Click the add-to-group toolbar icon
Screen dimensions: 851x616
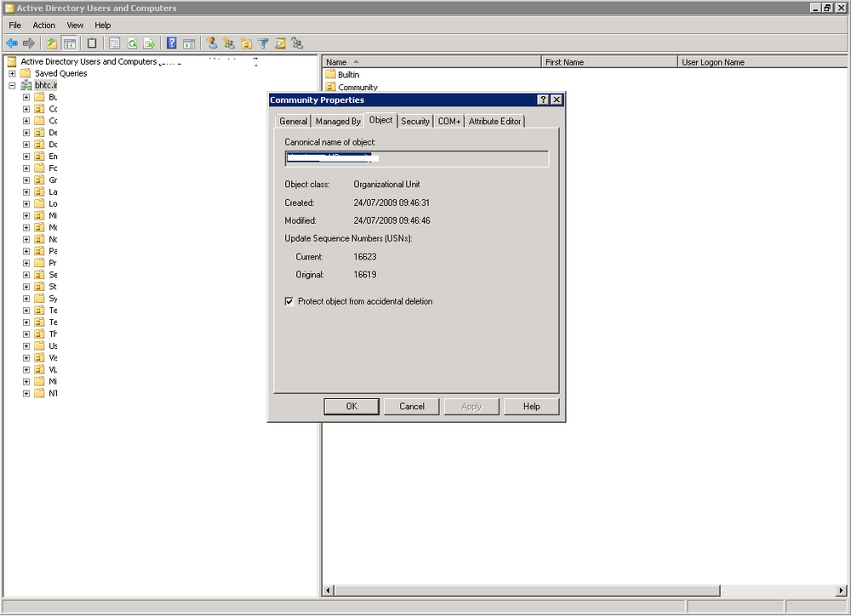click(297, 43)
